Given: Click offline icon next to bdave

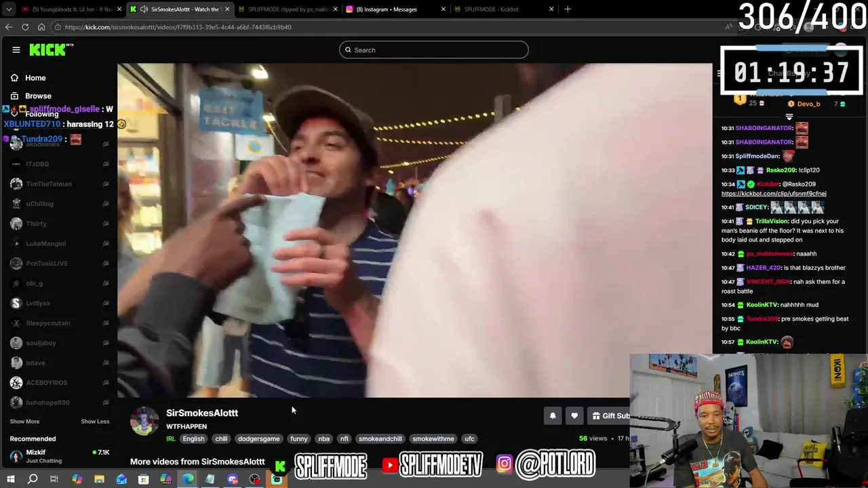Looking at the screenshot, I should tap(106, 363).
